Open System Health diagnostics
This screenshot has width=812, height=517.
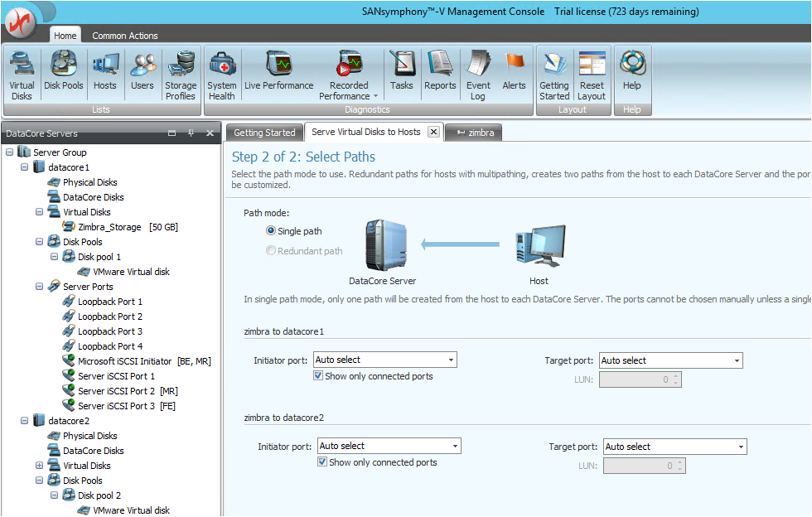tap(222, 75)
